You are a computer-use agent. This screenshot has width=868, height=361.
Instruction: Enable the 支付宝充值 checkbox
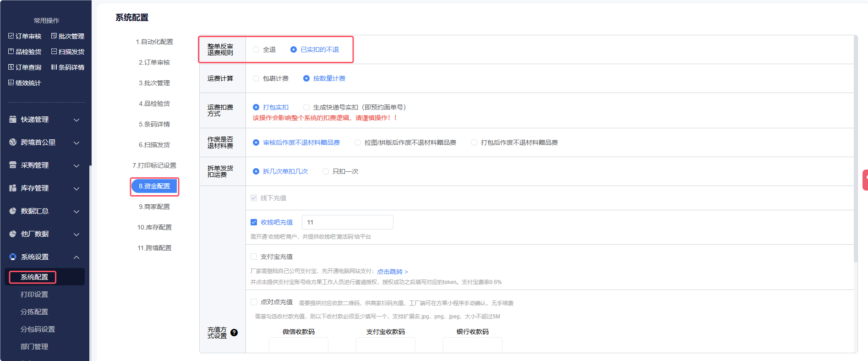pyautogui.click(x=254, y=257)
